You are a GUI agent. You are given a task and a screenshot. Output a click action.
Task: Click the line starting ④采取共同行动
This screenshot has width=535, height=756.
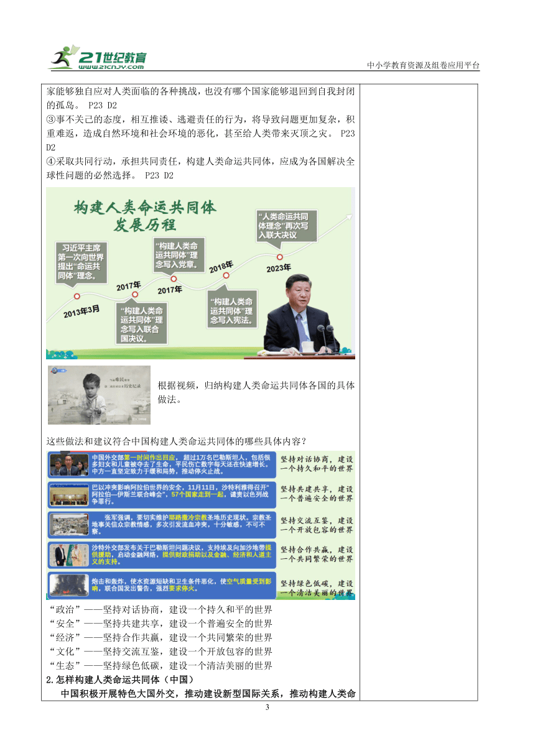click(200, 162)
